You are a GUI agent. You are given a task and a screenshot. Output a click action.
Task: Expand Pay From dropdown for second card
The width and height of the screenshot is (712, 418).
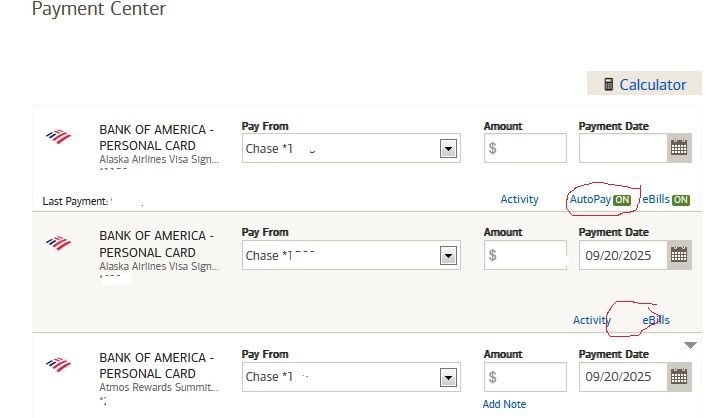(x=449, y=256)
